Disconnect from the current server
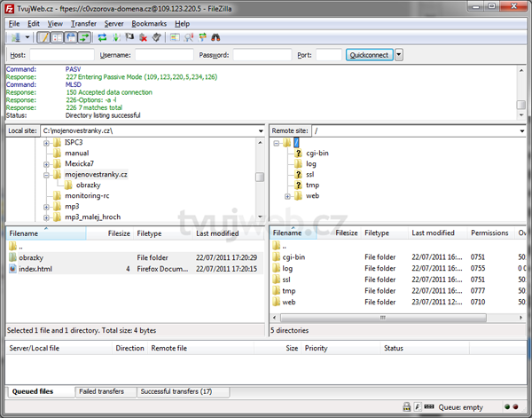This screenshot has height=418, width=532. pyautogui.click(x=143, y=37)
